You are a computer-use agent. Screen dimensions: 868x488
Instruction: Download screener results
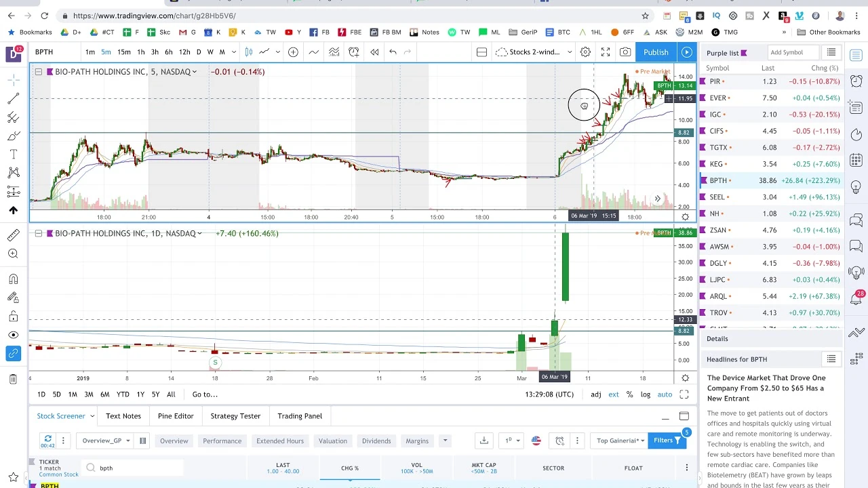484,441
